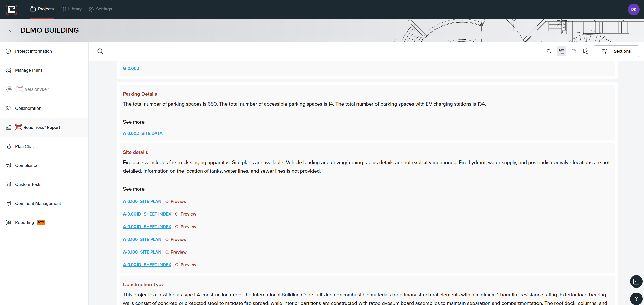Screen dimensions: 644x305
Task: Click the search magnifier icon
Action: (x=100, y=51)
